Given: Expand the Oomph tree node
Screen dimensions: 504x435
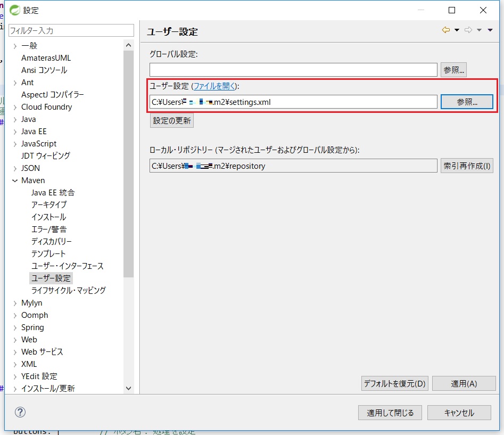Looking at the screenshot, I should tap(15, 315).
